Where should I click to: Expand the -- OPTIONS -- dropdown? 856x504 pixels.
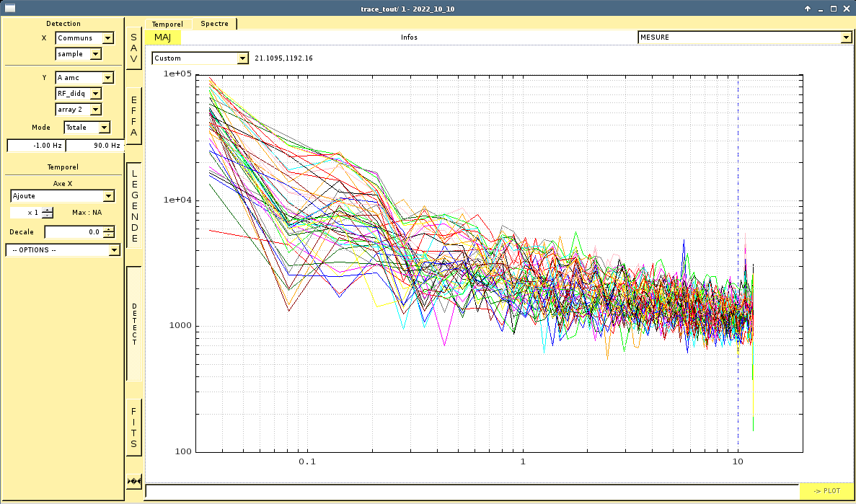point(63,250)
